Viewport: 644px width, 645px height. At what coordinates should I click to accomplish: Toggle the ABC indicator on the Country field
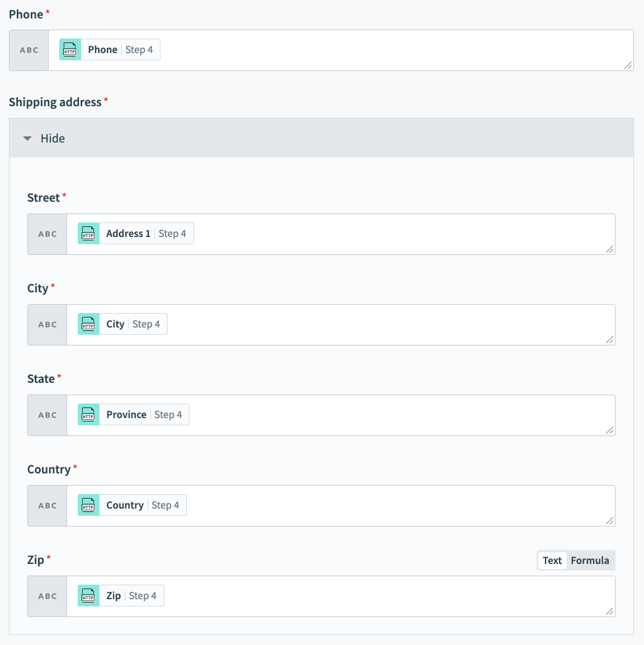coord(47,505)
